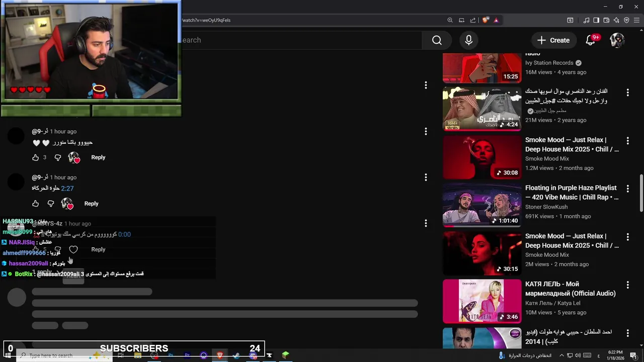Open the Ivy Station Records 15:25 thumbnail
Viewport: 644px width, 362px height.
coord(482,67)
